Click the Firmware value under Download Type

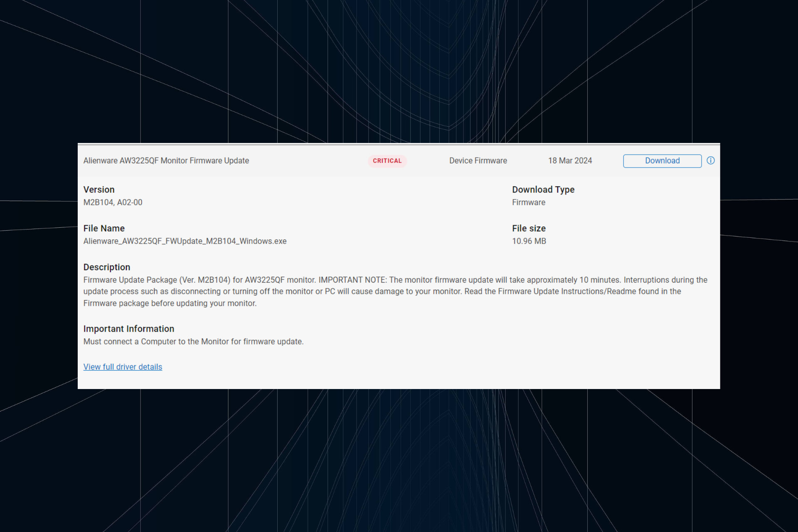(529, 202)
